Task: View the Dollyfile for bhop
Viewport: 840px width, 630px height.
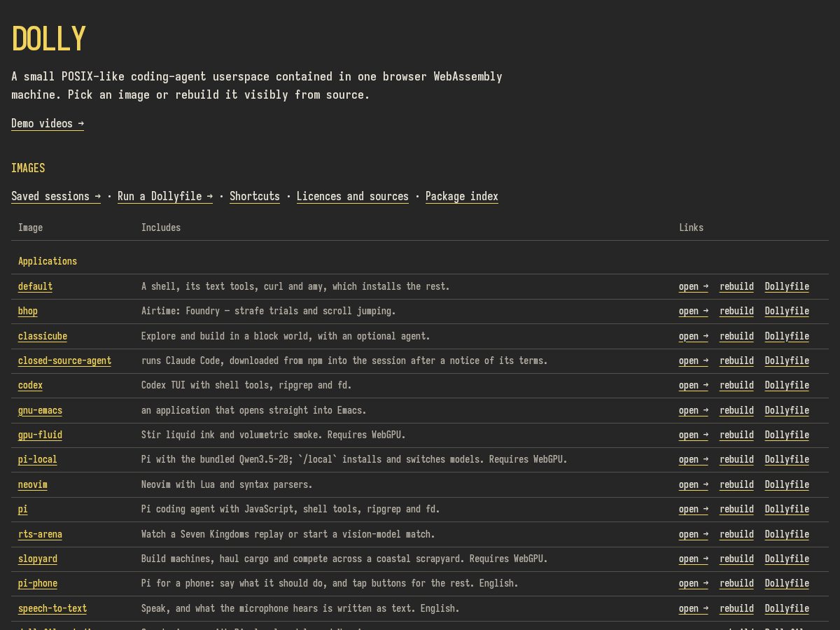Action: pyautogui.click(x=787, y=311)
